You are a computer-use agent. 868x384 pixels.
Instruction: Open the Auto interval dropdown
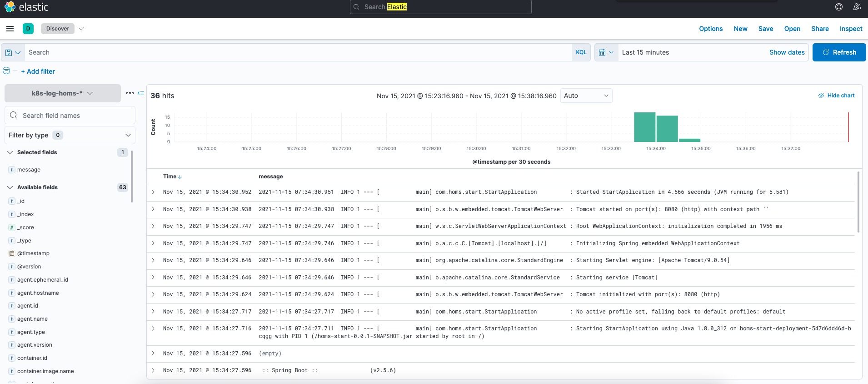point(586,96)
